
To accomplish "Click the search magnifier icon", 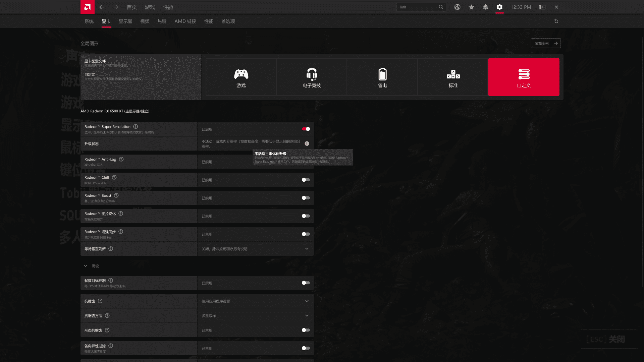I will (x=441, y=7).
